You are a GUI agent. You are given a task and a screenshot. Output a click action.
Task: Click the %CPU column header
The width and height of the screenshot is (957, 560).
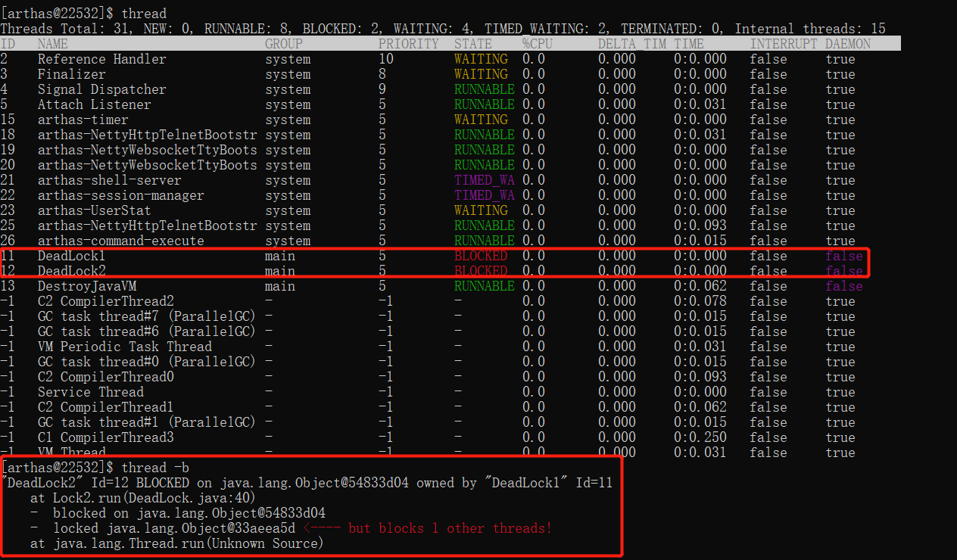tap(538, 44)
